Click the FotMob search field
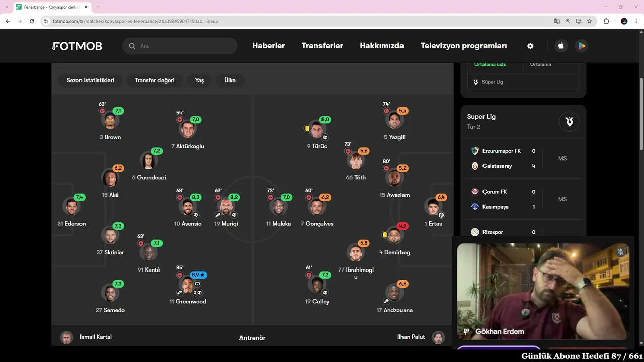This screenshot has width=644, height=362. tap(180, 46)
